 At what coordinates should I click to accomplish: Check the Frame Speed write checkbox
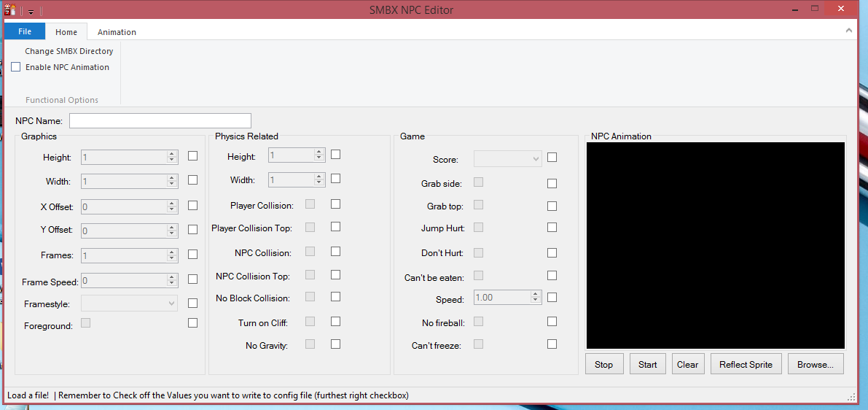point(192,279)
